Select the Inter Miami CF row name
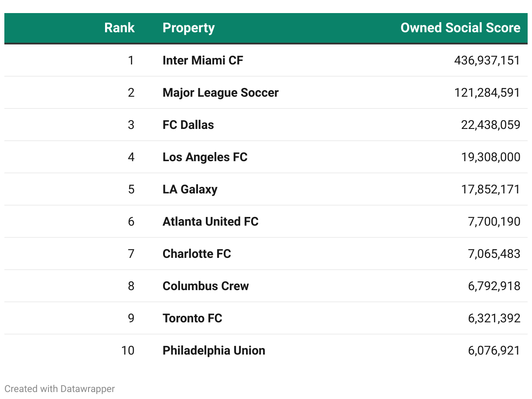The image size is (532, 399). [203, 60]
